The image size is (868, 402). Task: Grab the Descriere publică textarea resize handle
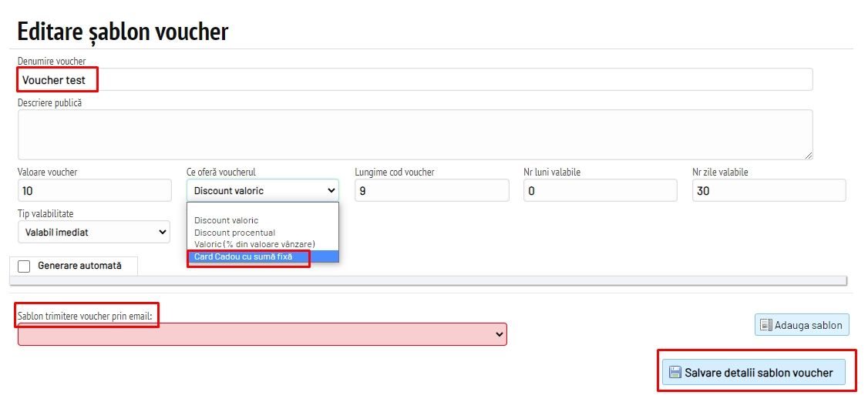coord(809,156)
